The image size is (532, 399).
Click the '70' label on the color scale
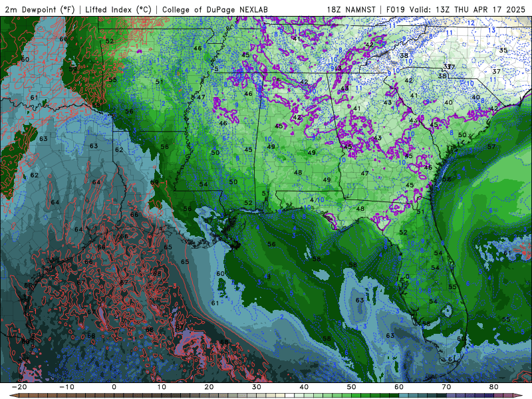[446, 387]
